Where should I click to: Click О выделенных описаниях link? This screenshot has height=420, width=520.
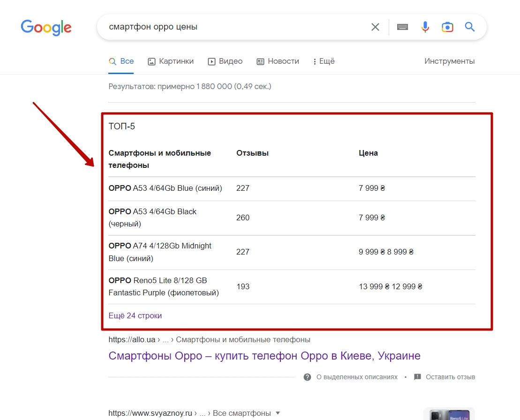click(357, 377)
